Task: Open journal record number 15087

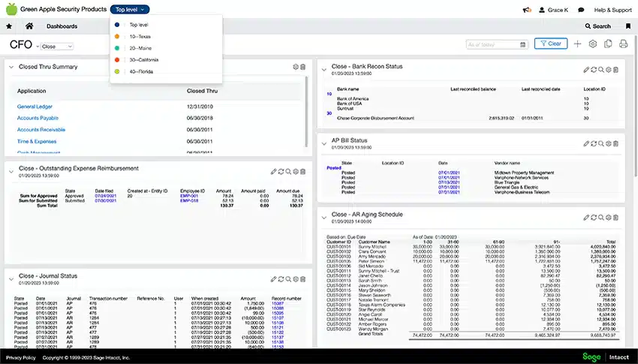Action: pyautogui.click(x=278, y=303)
